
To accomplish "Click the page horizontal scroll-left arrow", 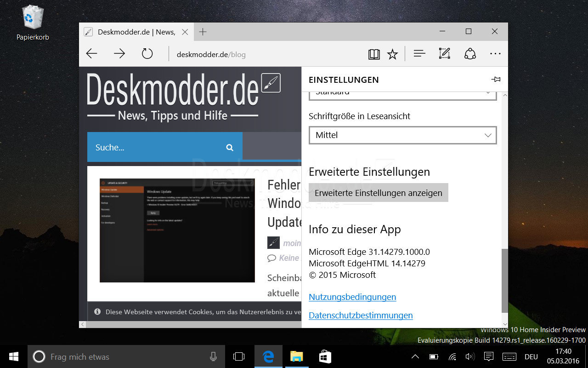I will [x=83, y=324].
